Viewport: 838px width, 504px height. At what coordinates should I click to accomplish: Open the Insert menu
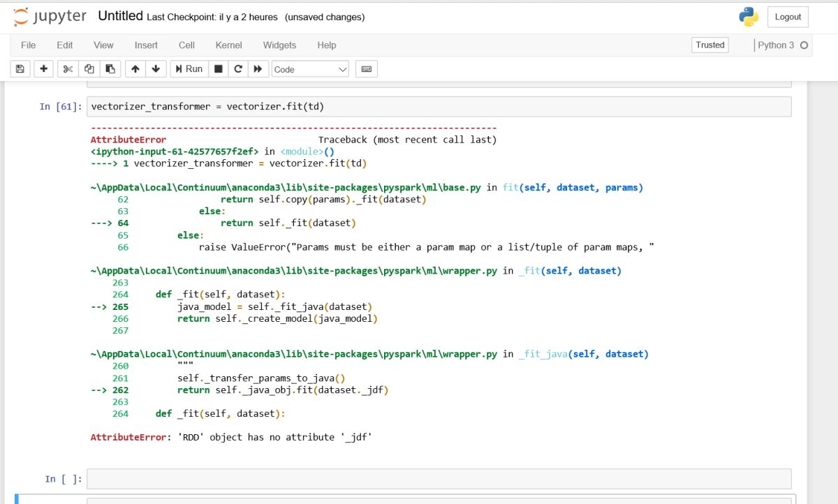click(146, 45)
